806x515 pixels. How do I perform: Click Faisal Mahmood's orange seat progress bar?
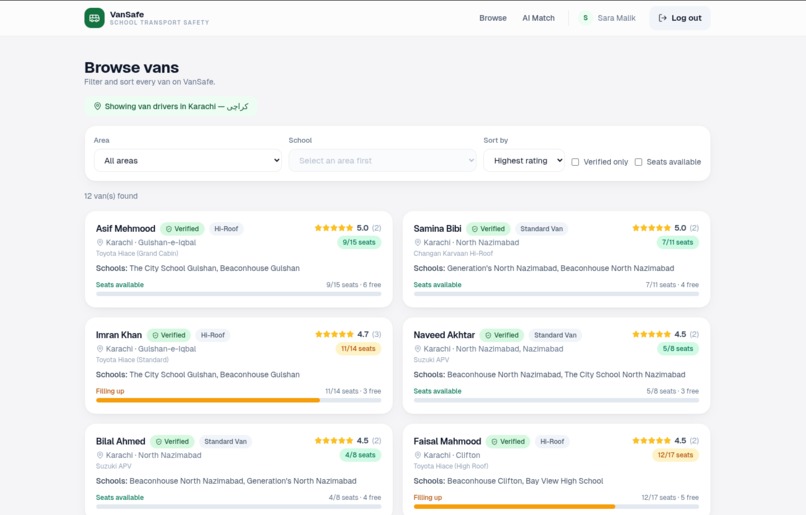[x=515, y=506]
